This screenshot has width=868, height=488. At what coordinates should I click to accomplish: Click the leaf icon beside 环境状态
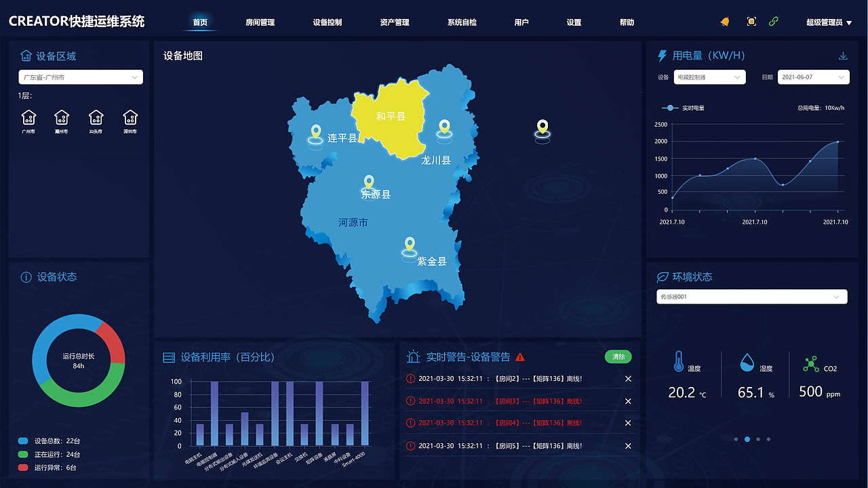click(663, 277)
